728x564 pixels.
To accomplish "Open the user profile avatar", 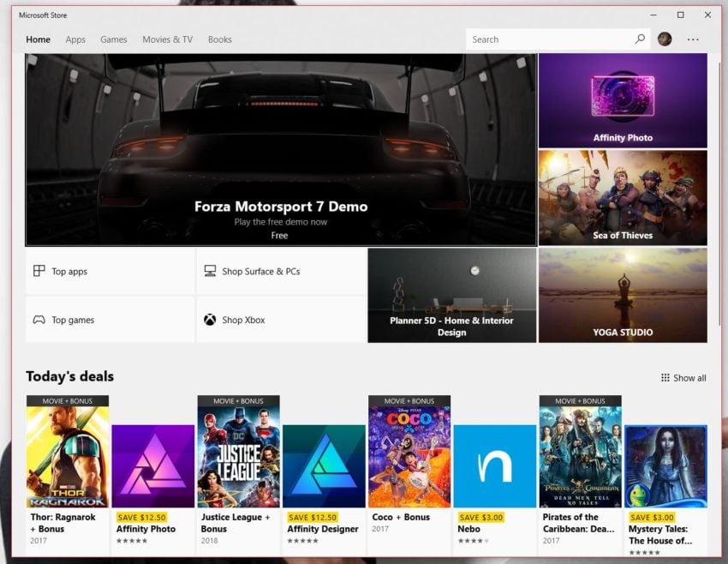I will pyautogui.click(x=665, y=39).
